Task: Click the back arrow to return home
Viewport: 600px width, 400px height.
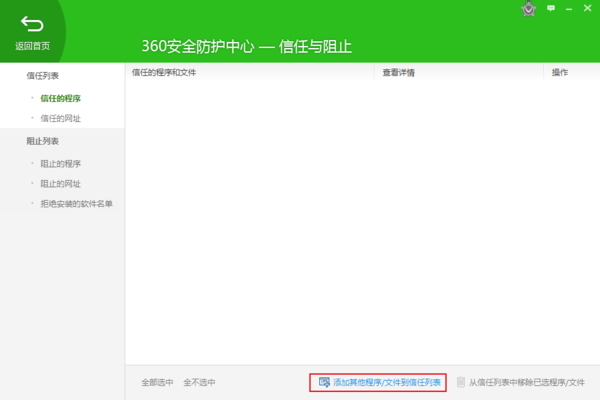Action: (32, 24)
